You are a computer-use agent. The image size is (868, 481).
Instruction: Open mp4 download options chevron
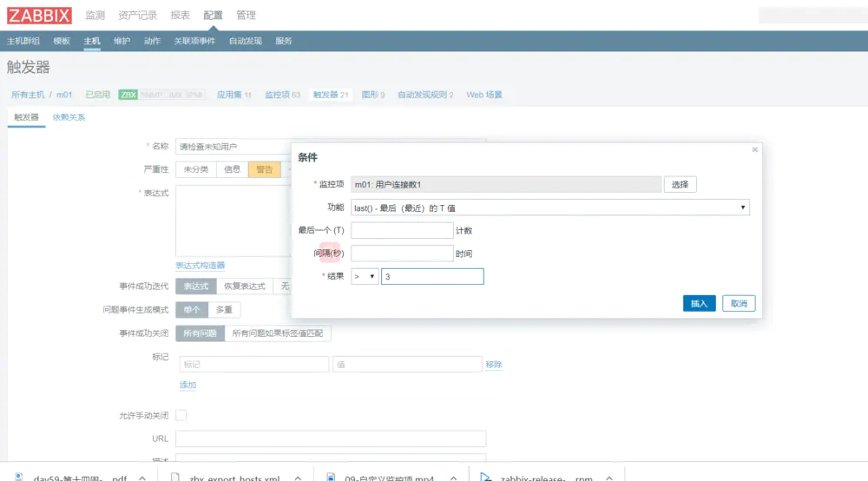[x=453, y=478]
